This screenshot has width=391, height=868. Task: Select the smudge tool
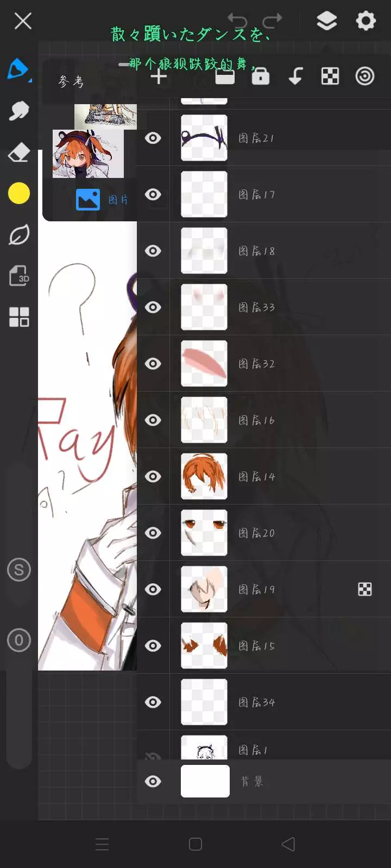point(19,111)
